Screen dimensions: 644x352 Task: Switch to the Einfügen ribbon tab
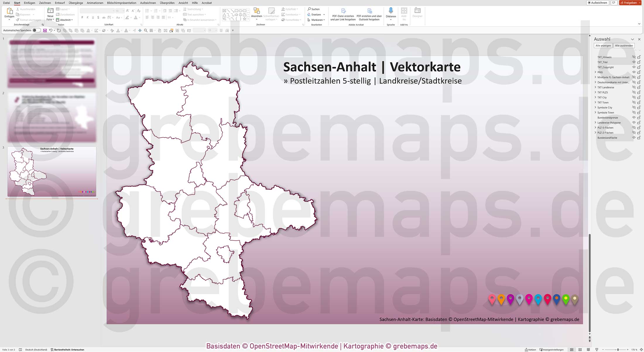click(x=29, y=3)
